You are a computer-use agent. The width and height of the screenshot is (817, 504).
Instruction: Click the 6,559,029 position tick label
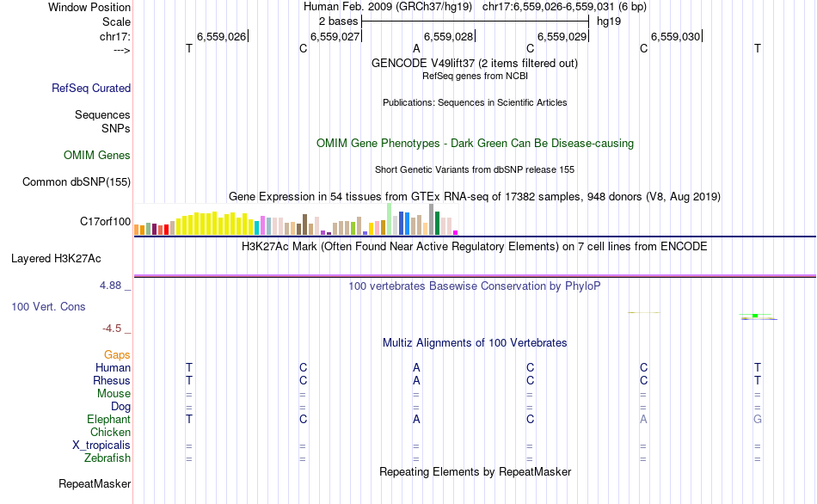562,36
